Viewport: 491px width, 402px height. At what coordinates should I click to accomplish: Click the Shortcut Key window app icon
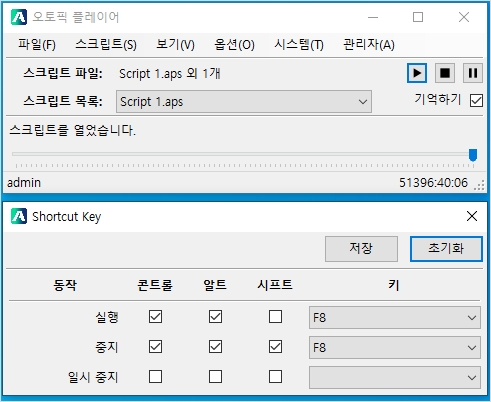point(19,216)
